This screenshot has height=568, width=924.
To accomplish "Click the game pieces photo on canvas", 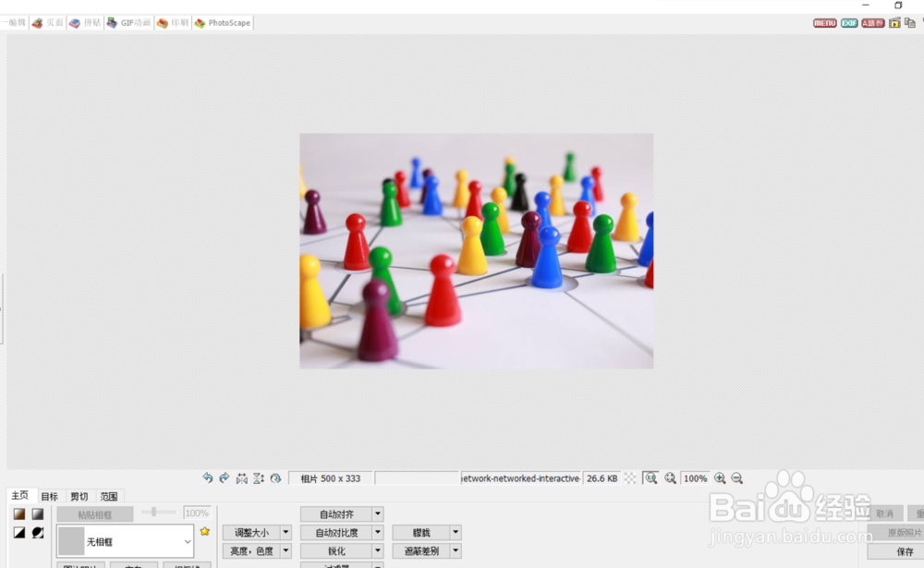I will 476,251.
